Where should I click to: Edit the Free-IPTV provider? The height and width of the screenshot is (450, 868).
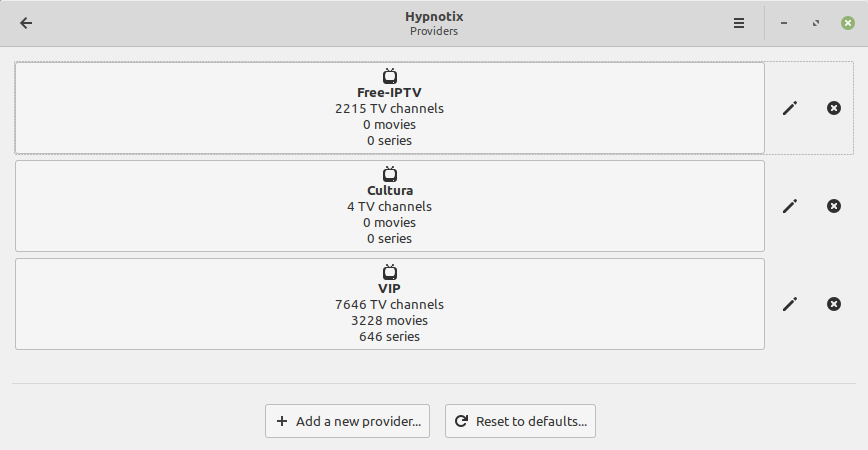click(790, 108)
